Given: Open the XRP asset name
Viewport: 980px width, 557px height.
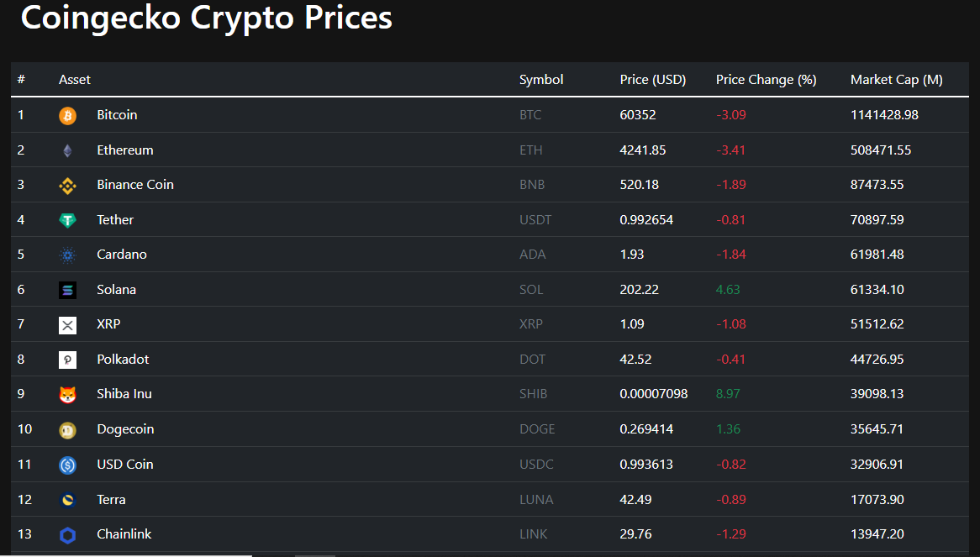Looking at the screenshot, I should point(108,324).
